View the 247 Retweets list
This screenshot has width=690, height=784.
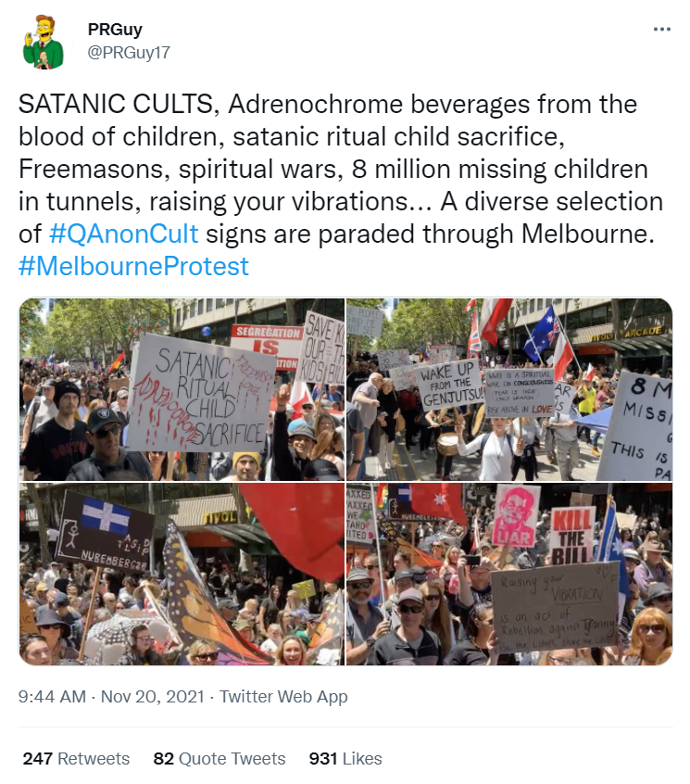coord(76,758)
